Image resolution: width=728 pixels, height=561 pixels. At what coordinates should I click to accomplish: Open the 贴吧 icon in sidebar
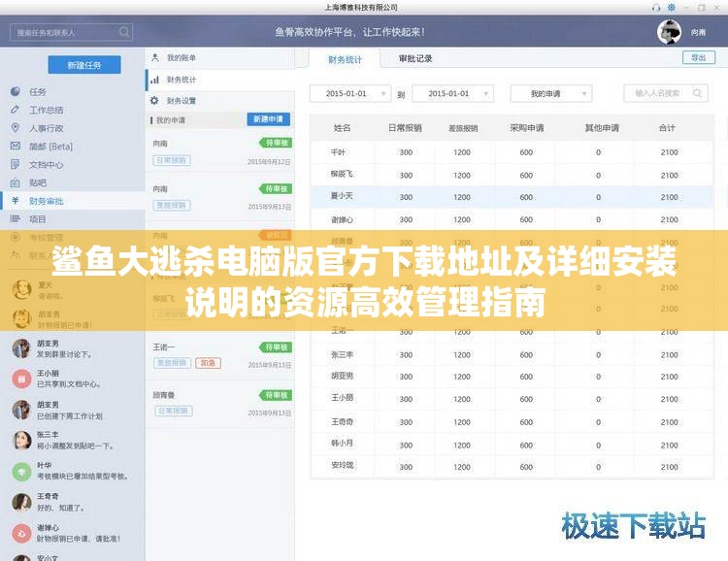16,182
